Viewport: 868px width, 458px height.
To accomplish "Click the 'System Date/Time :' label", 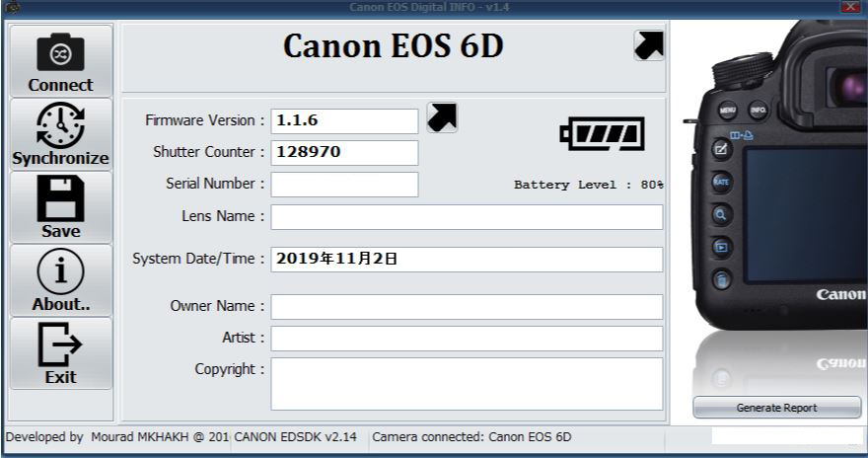I will [198, 260].
